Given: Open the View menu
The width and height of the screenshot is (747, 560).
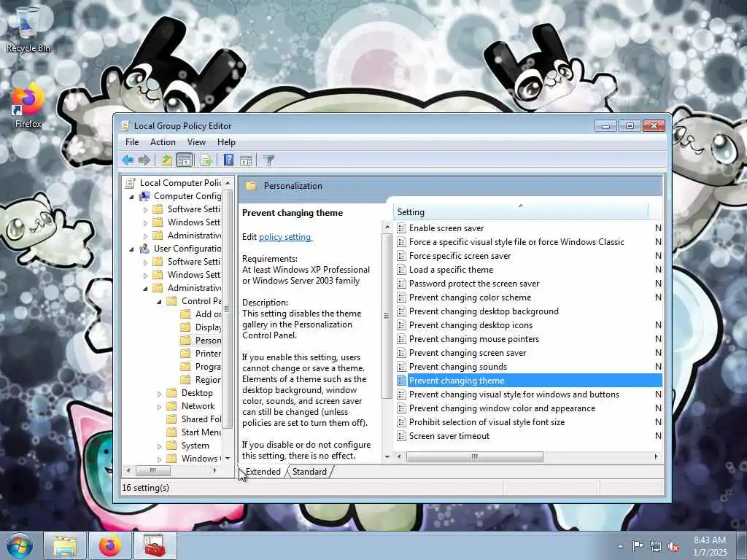Looking at the screenshot, I should (x=196, y=142).
